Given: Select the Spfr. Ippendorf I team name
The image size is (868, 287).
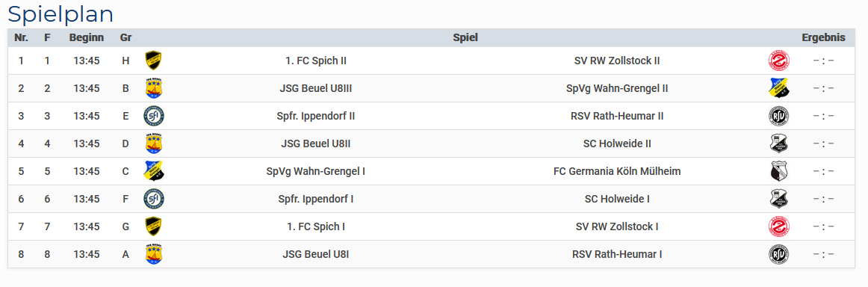Looking at the screenshot, I should tap(315, 199).
